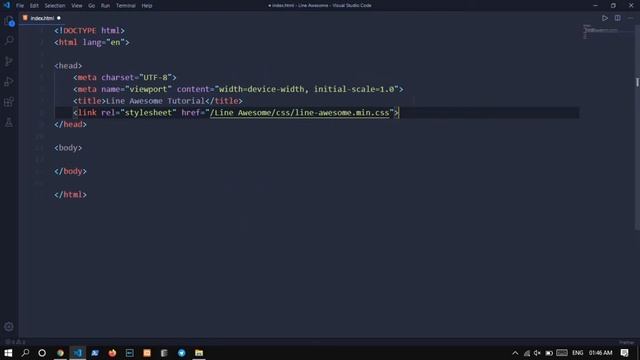Click the HTML file icon on index.html tab
The height and width of the screenshot is (360, 640).
pyautogui.click(x=25, y=18)
